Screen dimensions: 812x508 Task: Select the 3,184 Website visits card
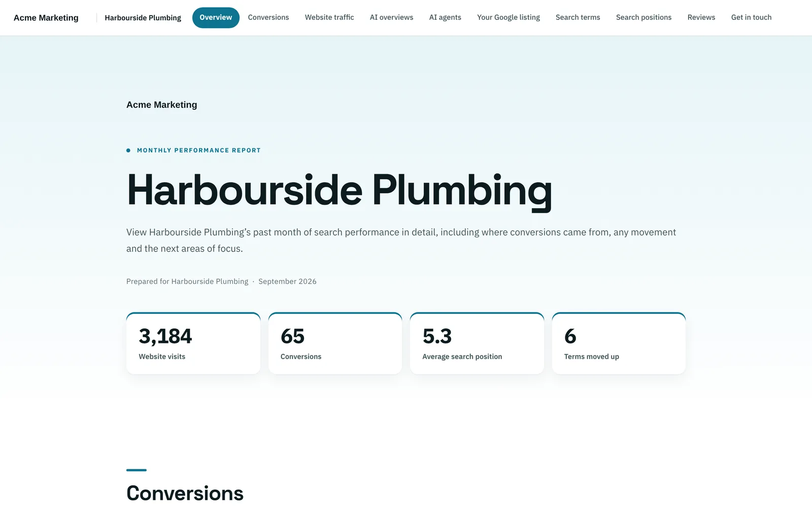(x=193, y=343)
